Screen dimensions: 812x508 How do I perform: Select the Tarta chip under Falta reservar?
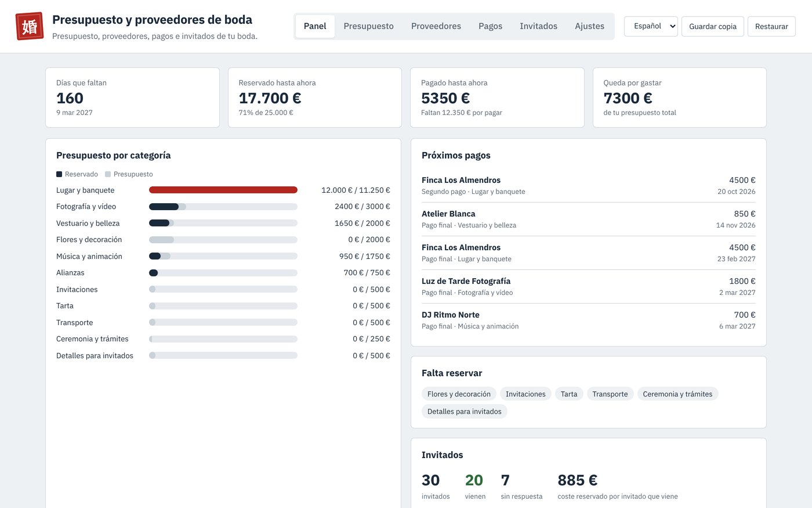tap(569, 394)
